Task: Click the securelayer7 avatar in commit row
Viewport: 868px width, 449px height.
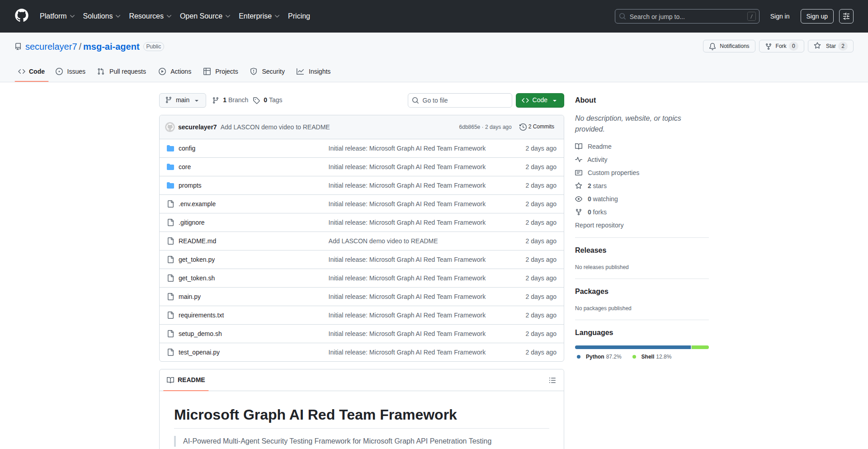Action: tap(170, 127)
